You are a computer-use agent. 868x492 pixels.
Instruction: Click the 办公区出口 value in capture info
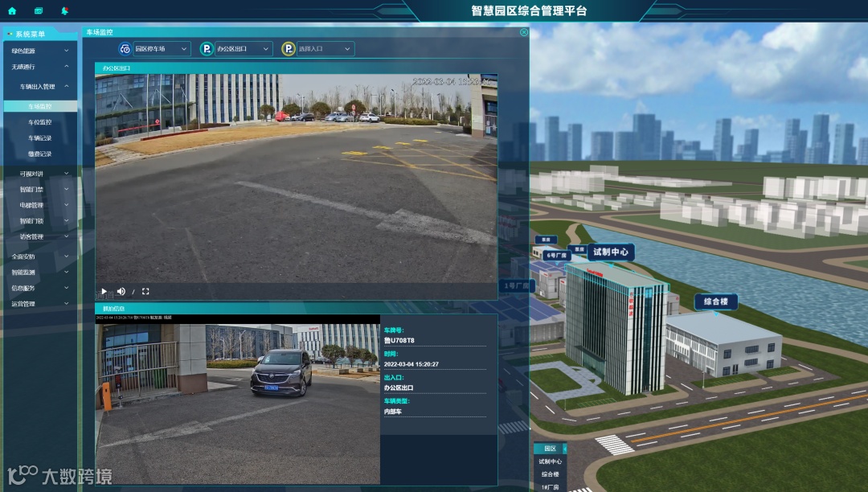click(399, 387)
